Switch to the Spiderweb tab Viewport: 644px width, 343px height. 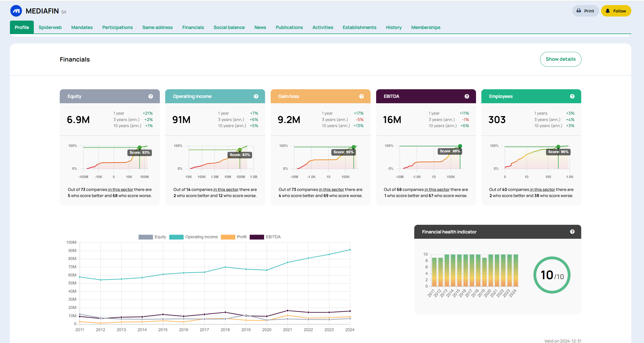point(50,27)
